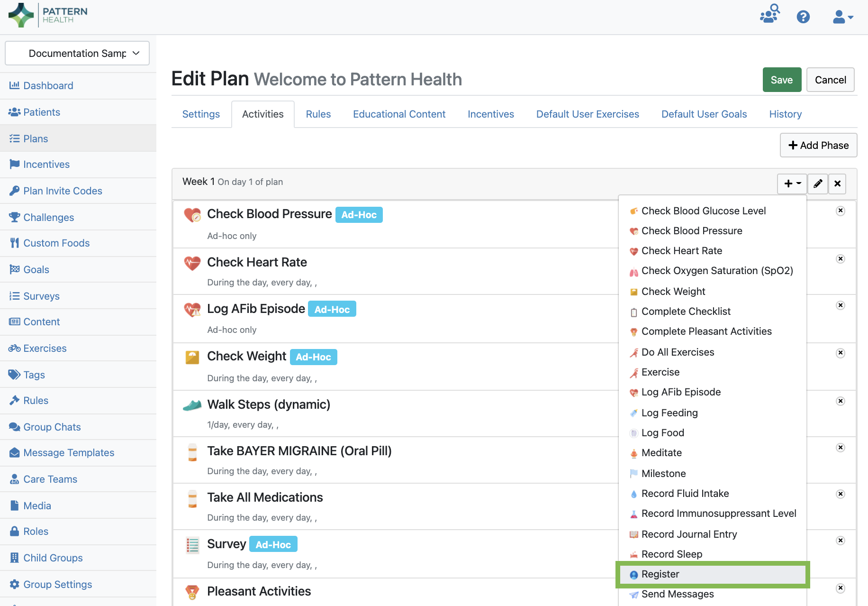The width and height of the screenshot is (868, 606).
Task: Expand the user account menu
Action: point(842,17)
